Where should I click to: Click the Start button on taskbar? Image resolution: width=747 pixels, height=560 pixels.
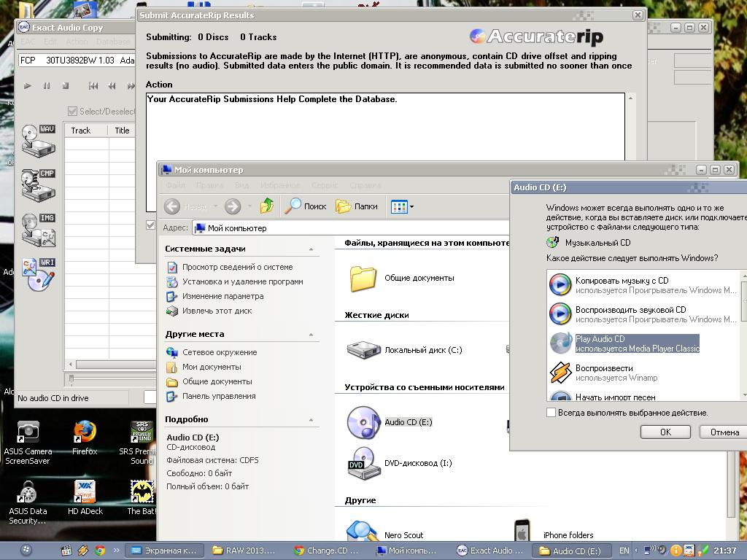click(x=26, y=551)
